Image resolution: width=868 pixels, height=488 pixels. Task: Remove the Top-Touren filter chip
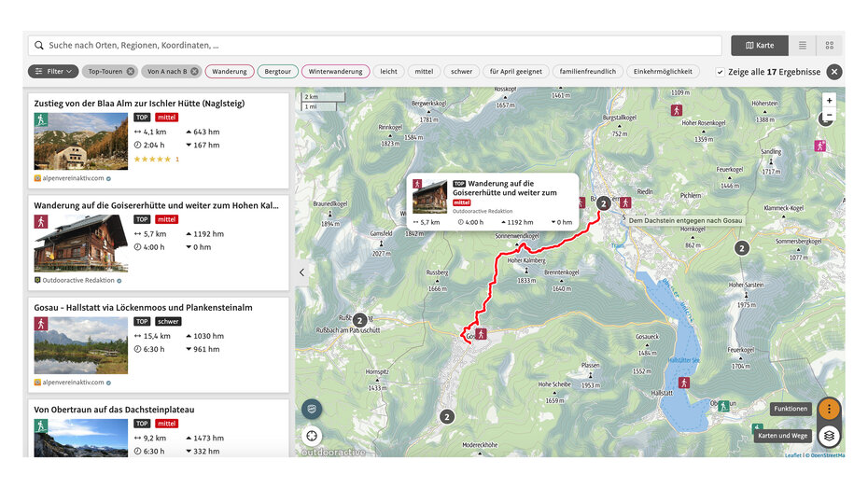point(131,72)
